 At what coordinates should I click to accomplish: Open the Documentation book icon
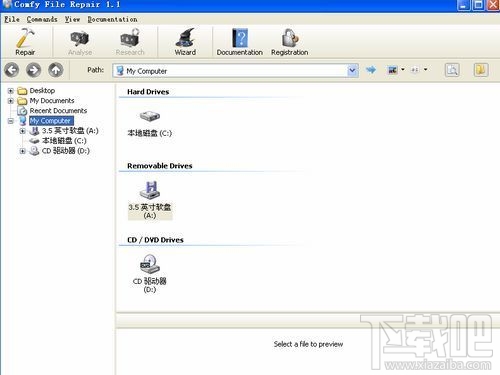(240, 38)
